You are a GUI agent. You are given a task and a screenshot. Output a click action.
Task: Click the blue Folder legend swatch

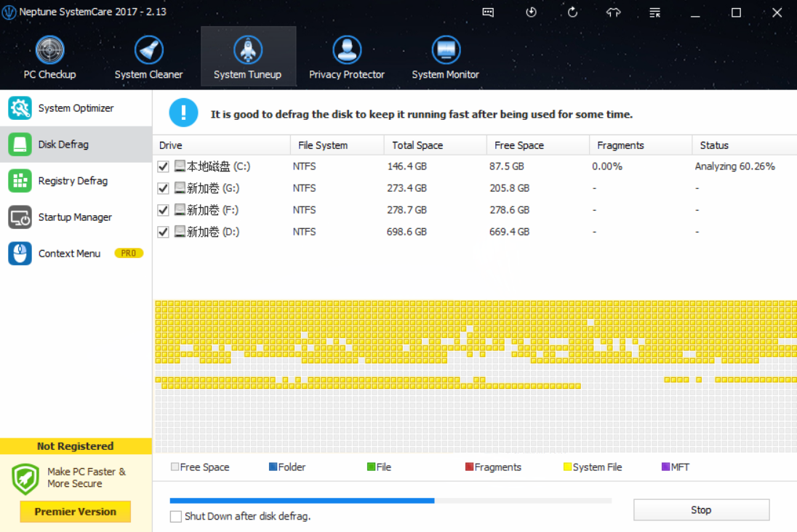click(273, 467)
